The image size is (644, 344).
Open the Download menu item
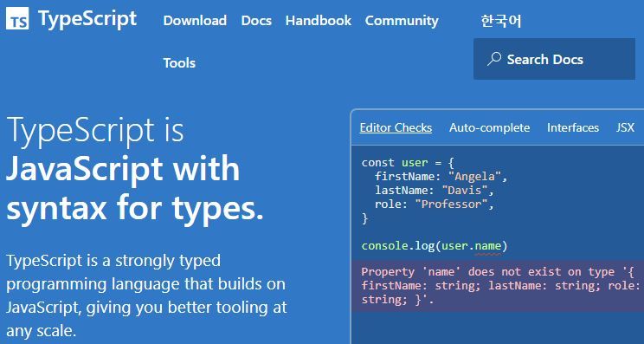195,21
